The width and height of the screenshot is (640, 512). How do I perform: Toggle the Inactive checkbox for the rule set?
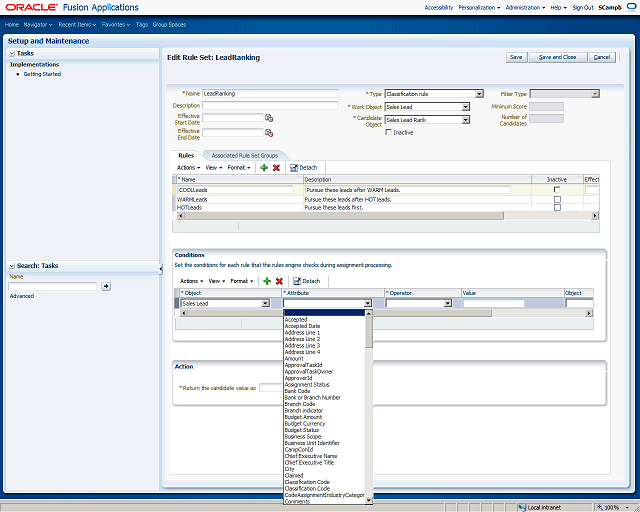pyautogui.click(x=389, y=132)
